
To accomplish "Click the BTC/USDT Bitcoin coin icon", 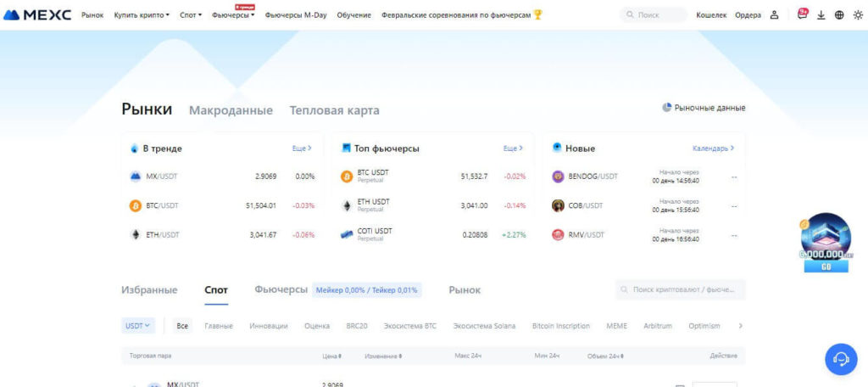I will point(135,205).
